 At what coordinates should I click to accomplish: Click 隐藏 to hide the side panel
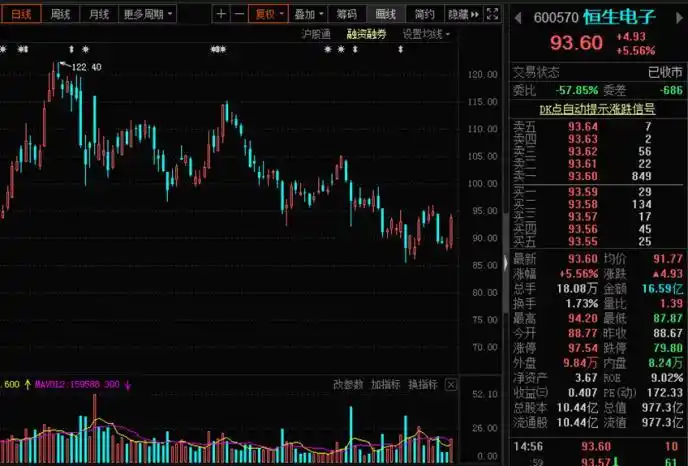pyautogui.click(x=463, y=14)
